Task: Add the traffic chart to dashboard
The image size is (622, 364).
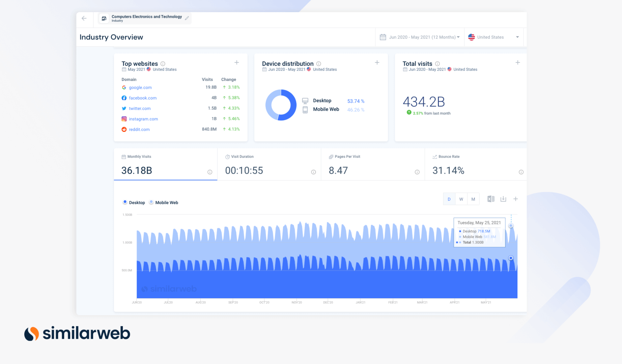Action: pos(516,199)
